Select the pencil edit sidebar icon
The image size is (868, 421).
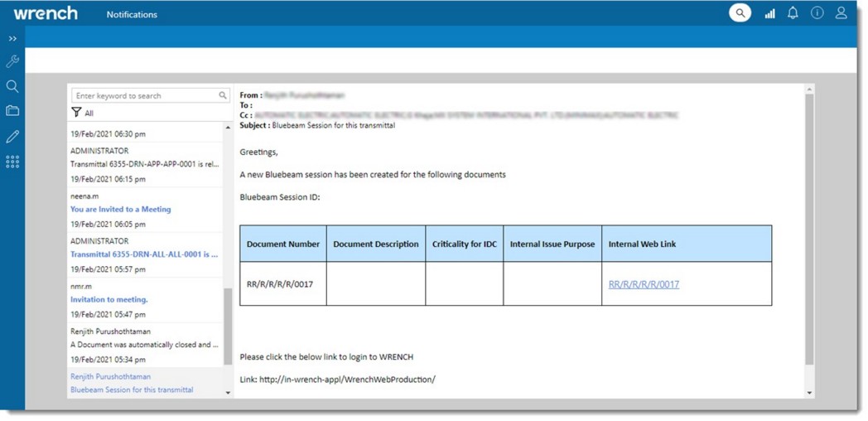(x=12, y=137)
